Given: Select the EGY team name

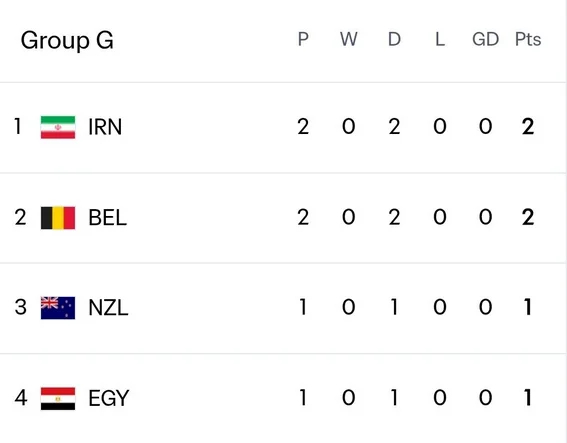Looking at the screenshot, I should point(108,398).
